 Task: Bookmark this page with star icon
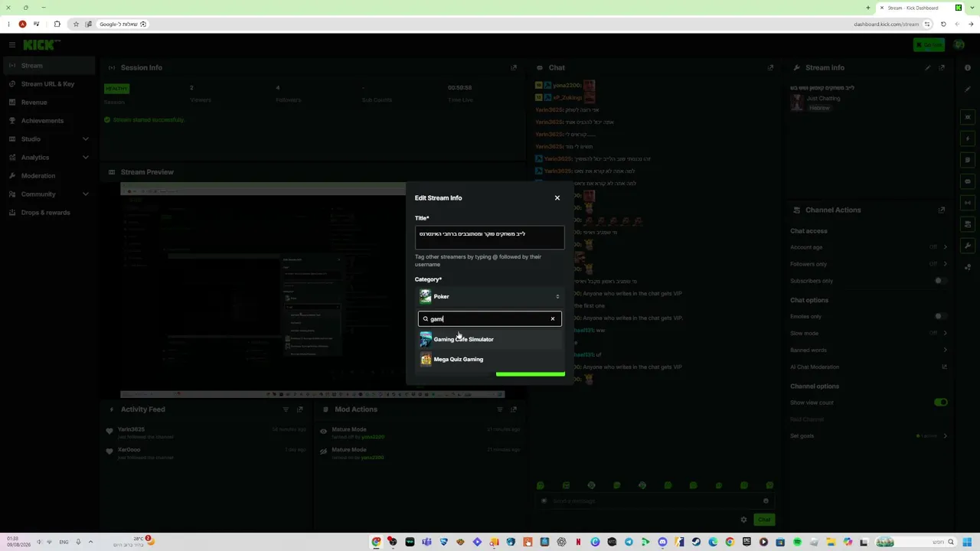pos(76,24)
